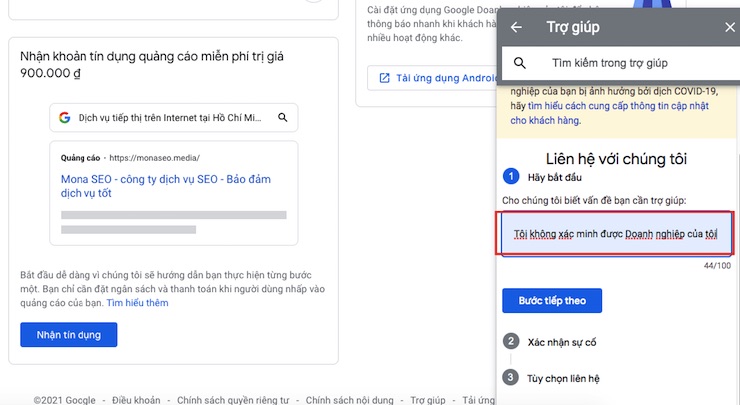The image size is (740, 405).
Task: Click the Hãy bắt đầu step heading
Action: [555, 177]
